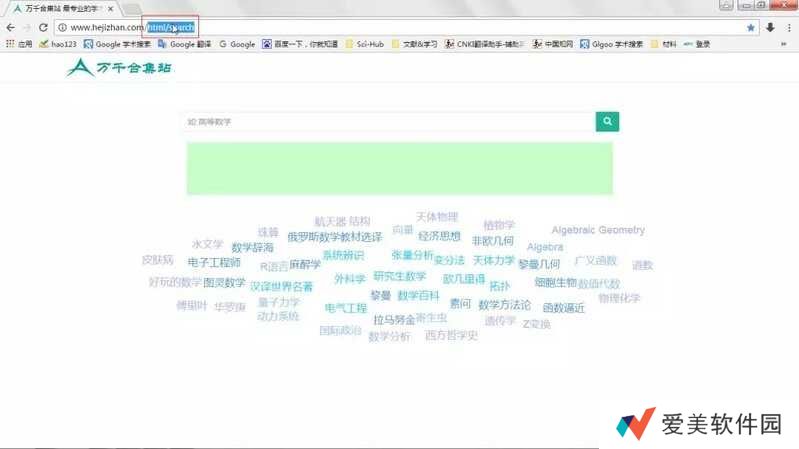Click the 数学分析 tag
This screenshot has width=799, height=449.
[x=389, y=336]
